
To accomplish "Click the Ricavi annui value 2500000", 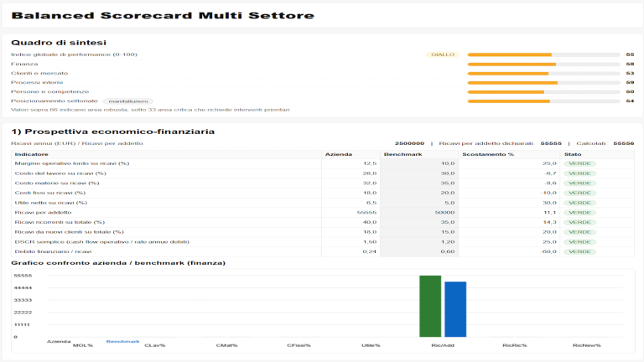I will coord(409,143).
